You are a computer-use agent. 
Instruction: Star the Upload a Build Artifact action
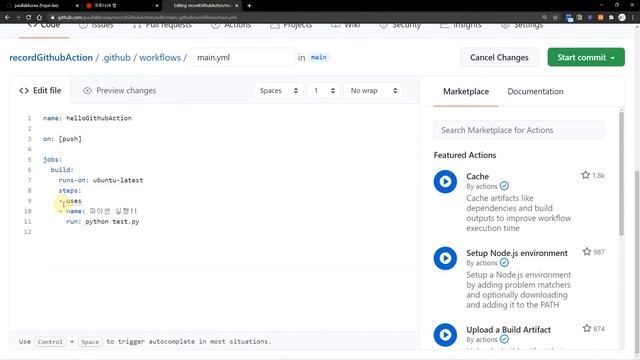coord(587,328)
